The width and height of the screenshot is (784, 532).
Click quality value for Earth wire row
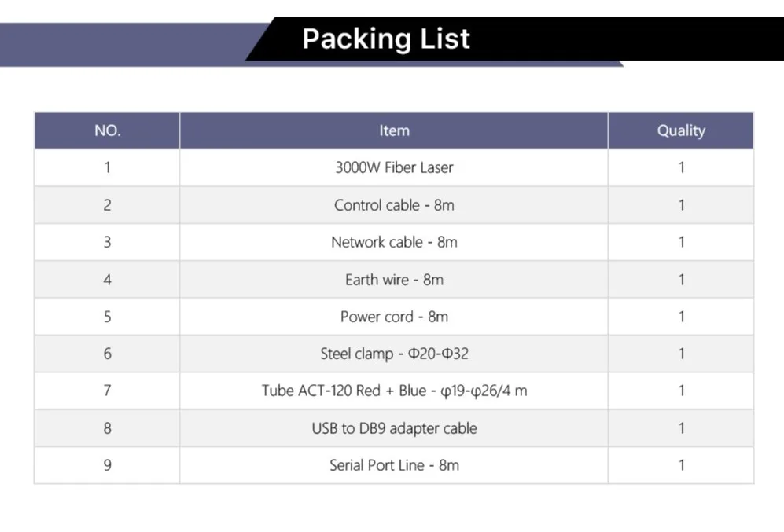pyautogui.click(x=681, y=279)
